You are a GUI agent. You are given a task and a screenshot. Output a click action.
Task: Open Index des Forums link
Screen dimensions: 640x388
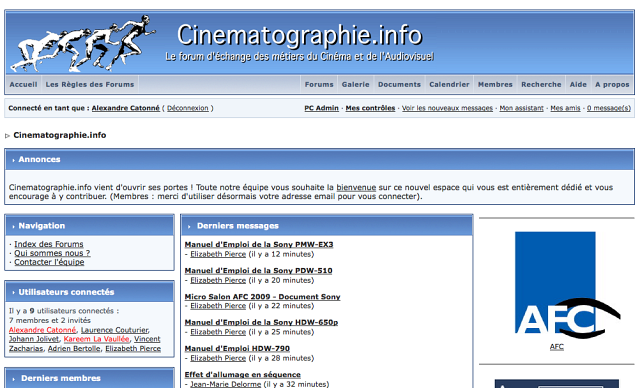click(49, 244)
